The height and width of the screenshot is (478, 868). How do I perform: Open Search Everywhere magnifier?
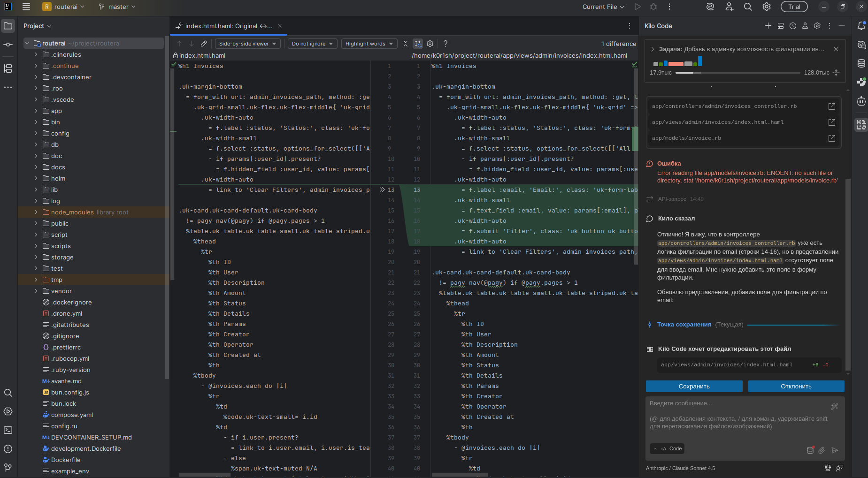747,7
